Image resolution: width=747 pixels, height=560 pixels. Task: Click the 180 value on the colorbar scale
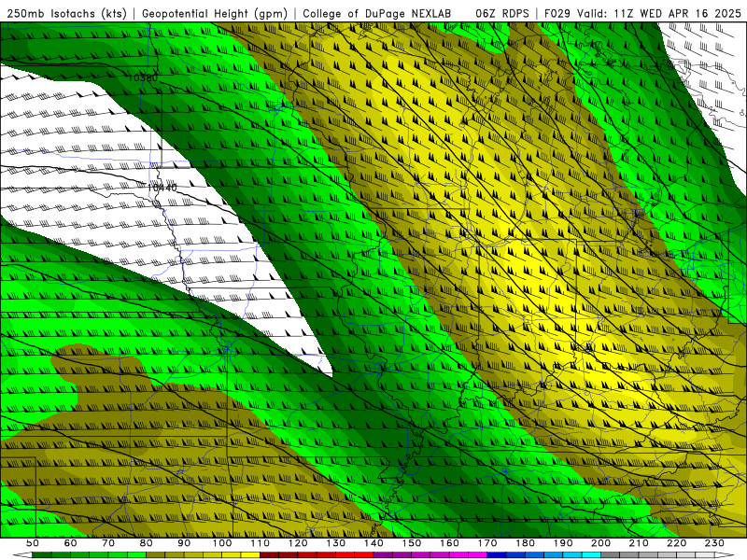525,543
